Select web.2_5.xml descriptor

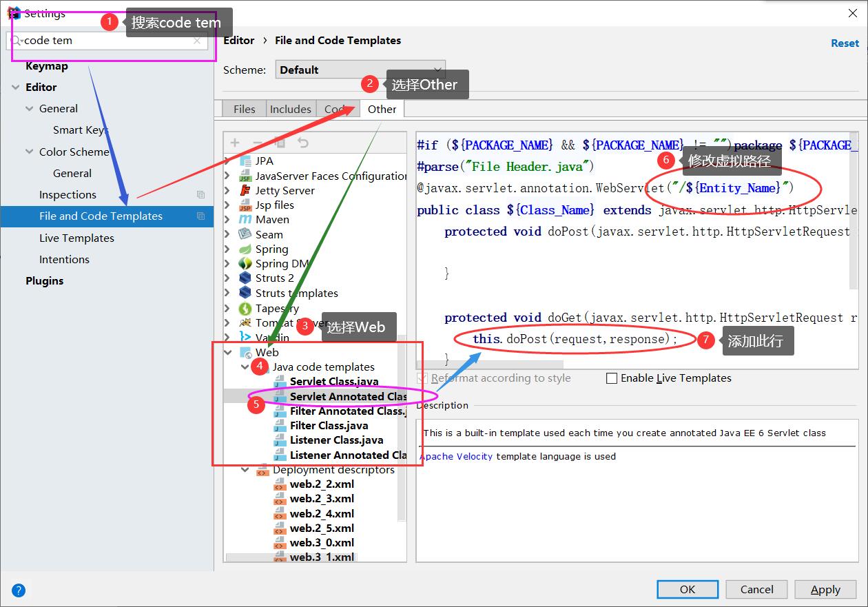pos(322,528)
